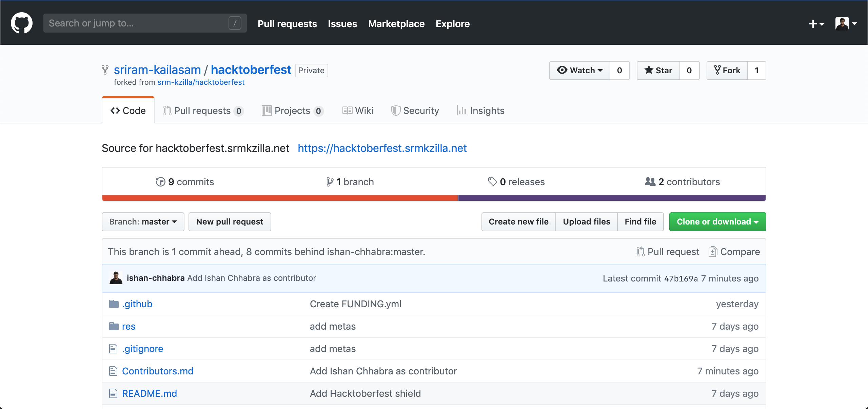Click the res folder icon
The width and height of the screenshot is (868, 409).
pyautogui.click(x=114, y=326)
